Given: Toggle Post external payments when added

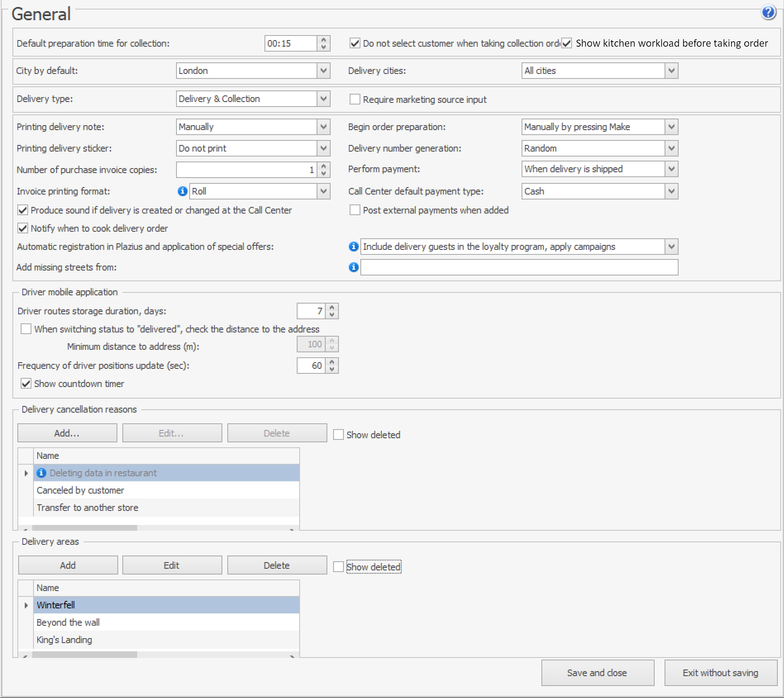Looking at the screenshot, I should [x=355, y=210].
